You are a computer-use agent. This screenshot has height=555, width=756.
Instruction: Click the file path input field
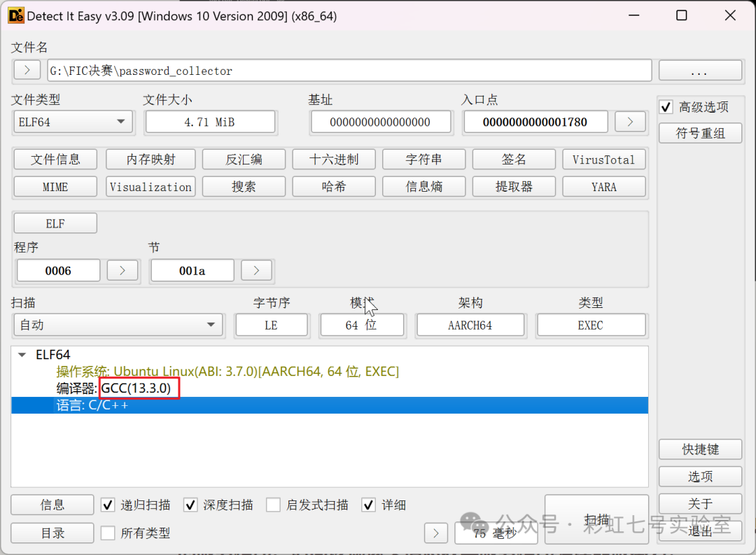tap(349, 71)
